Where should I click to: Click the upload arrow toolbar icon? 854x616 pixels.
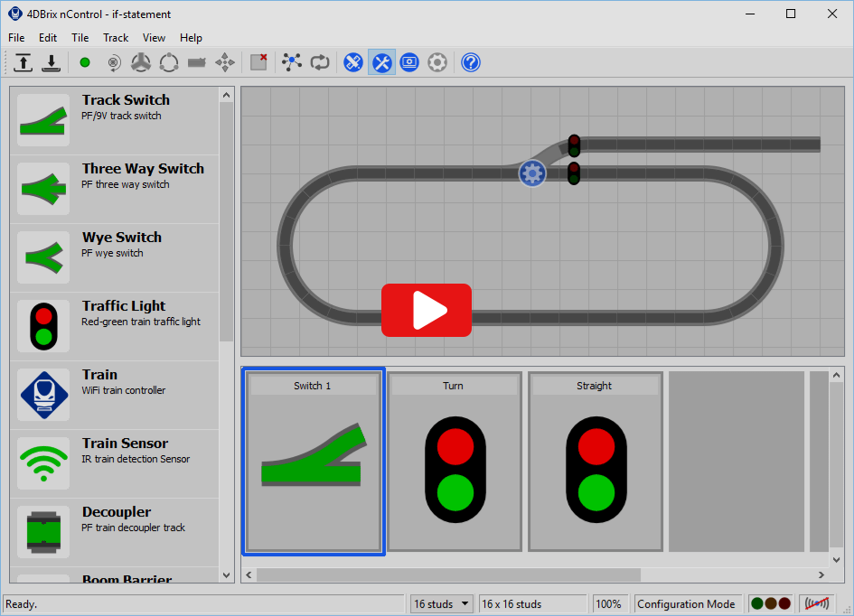(23, 62)
